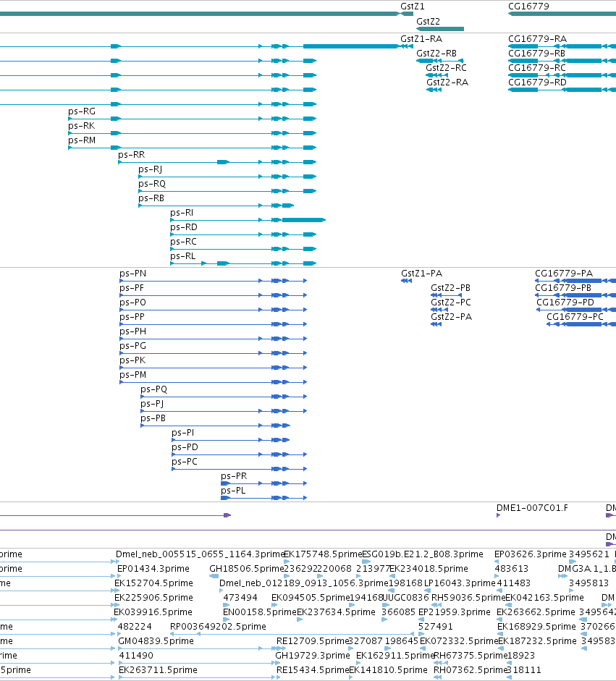Select EST RE15434.5prime
Image resolution: width=616 pixels, height=681 pixels.
pyautogui.click(x=313, y=670)
